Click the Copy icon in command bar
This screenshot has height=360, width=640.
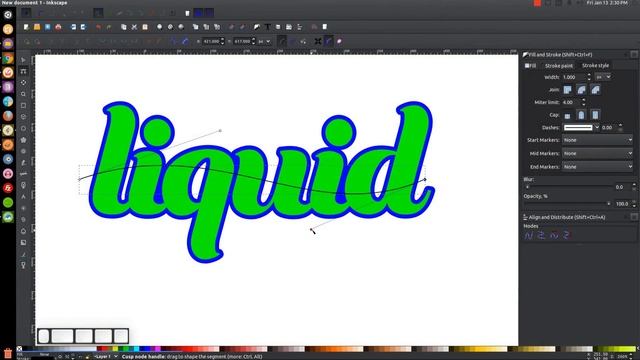tap(124, 27)
